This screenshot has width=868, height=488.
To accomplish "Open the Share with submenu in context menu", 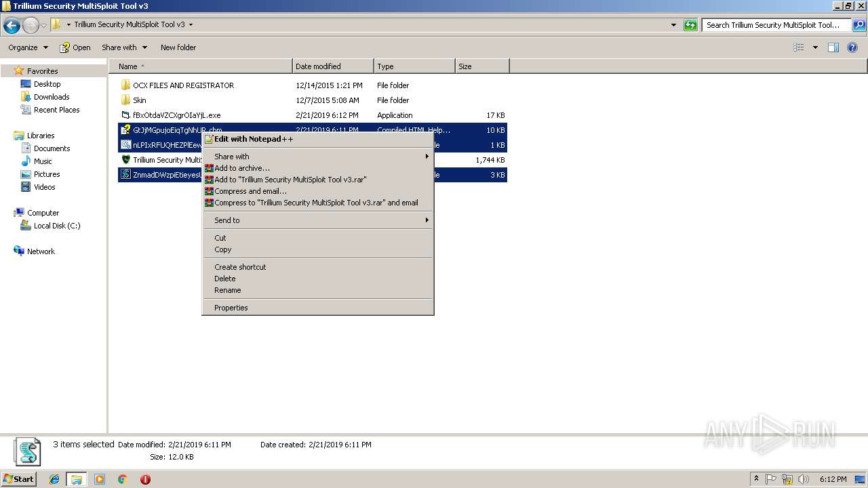I will coord(317,157).
